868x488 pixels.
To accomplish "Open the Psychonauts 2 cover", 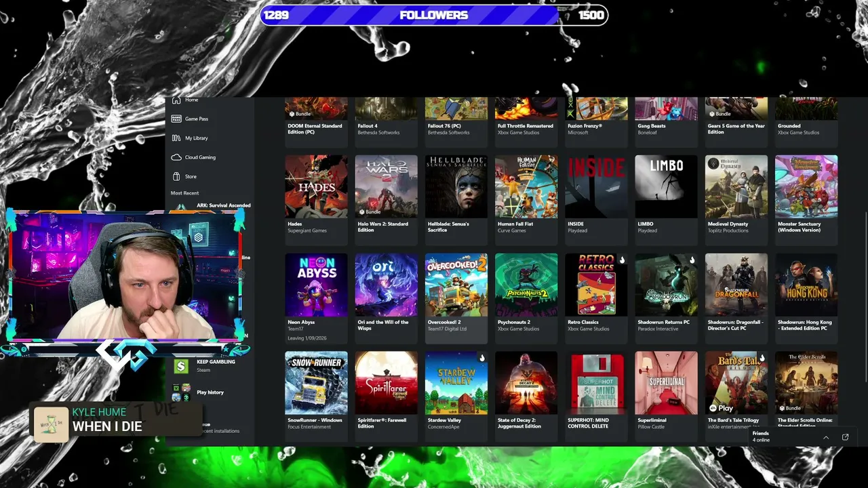I will (x=526, y=285).
